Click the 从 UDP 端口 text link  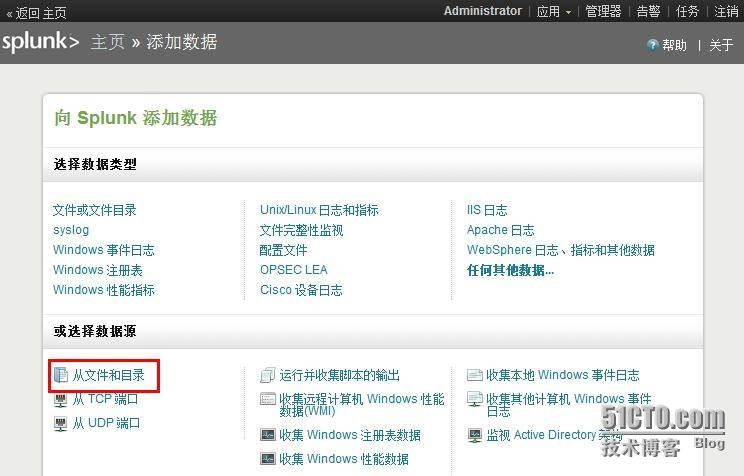(106, 423)
